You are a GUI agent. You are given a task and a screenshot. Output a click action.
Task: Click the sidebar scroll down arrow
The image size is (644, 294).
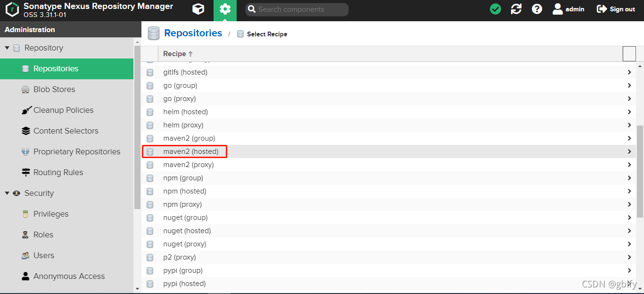coord(137,288)
